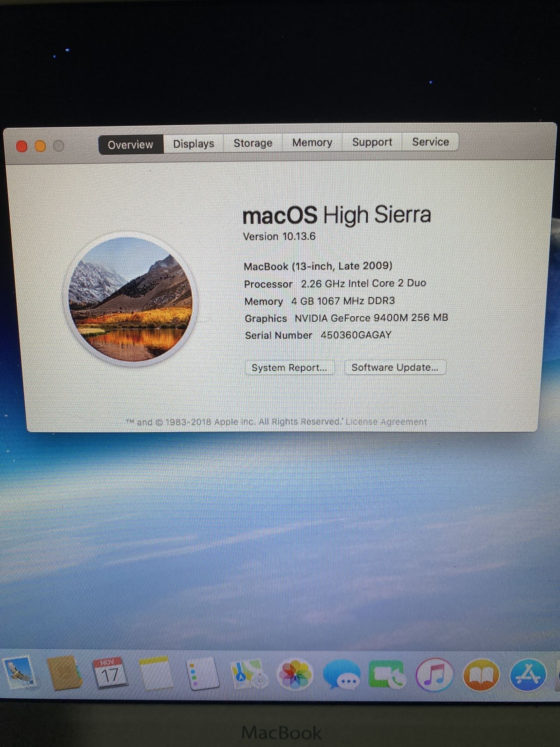
Task: Switch to the Displays tab
Action: point(194,144)
